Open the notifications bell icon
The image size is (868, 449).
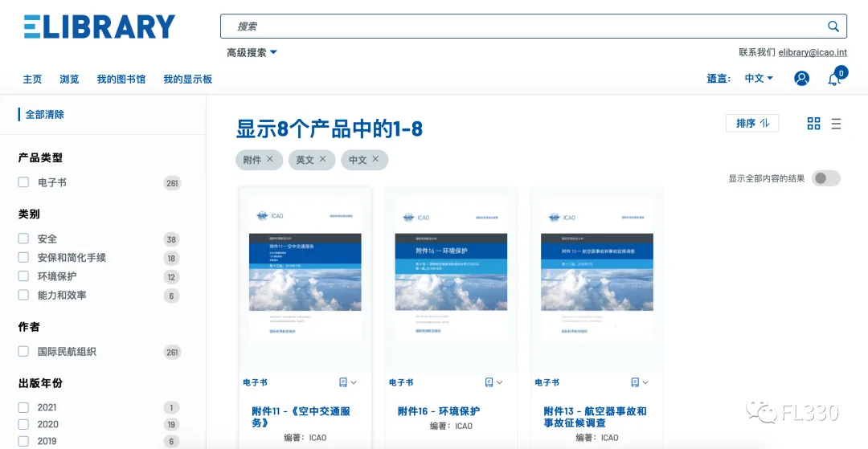(x=833, y=79)
